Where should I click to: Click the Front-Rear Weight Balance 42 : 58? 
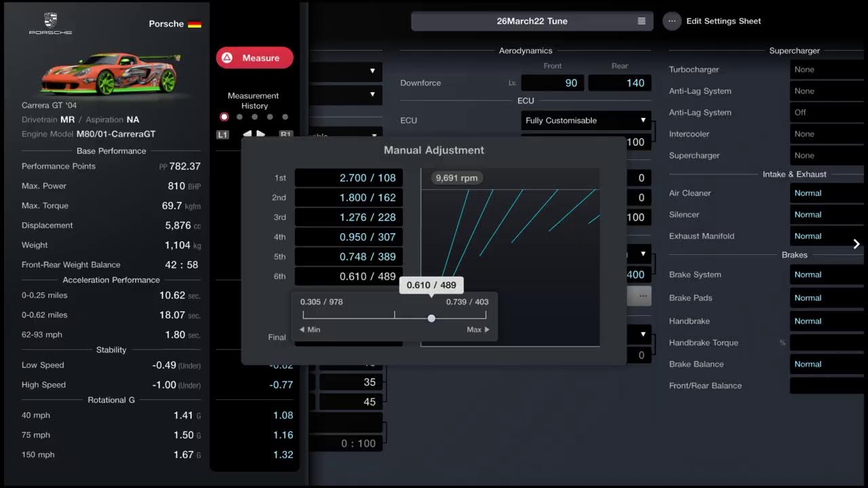[x=182, y=264]
